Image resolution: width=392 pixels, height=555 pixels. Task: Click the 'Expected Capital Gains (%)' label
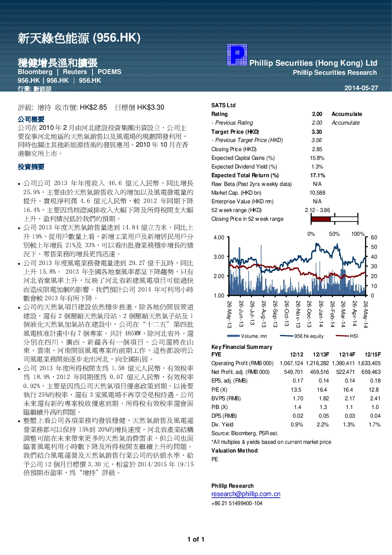point(243,158)
